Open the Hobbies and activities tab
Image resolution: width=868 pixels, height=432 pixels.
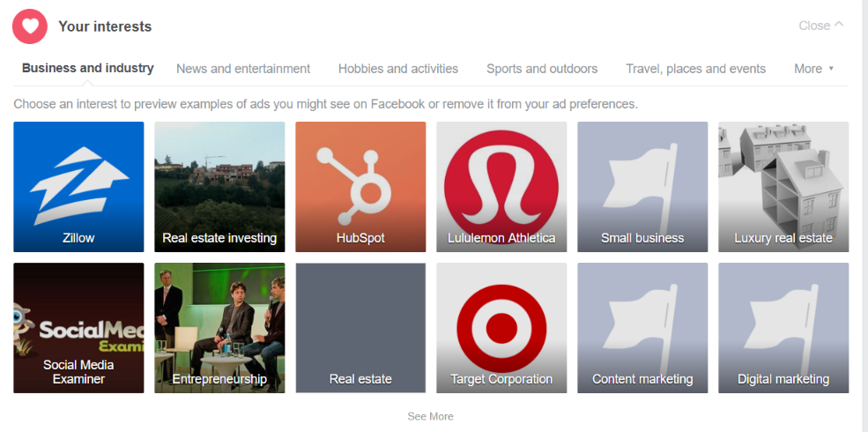(x=398, y=69)
